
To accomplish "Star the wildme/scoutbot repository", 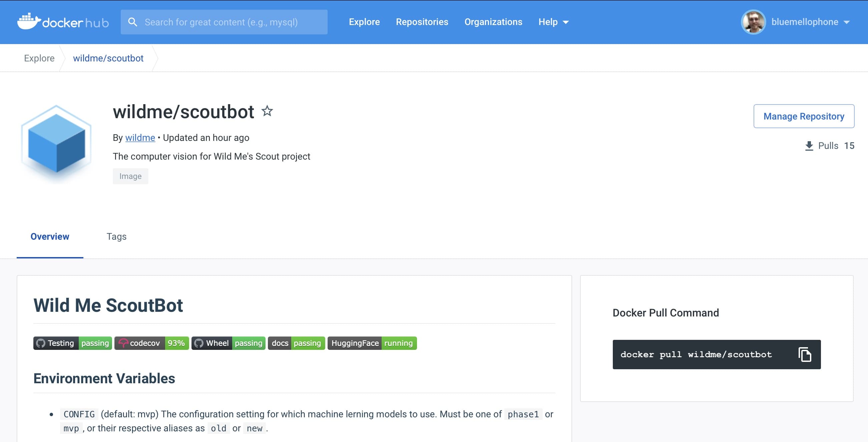I will (267, 111).
